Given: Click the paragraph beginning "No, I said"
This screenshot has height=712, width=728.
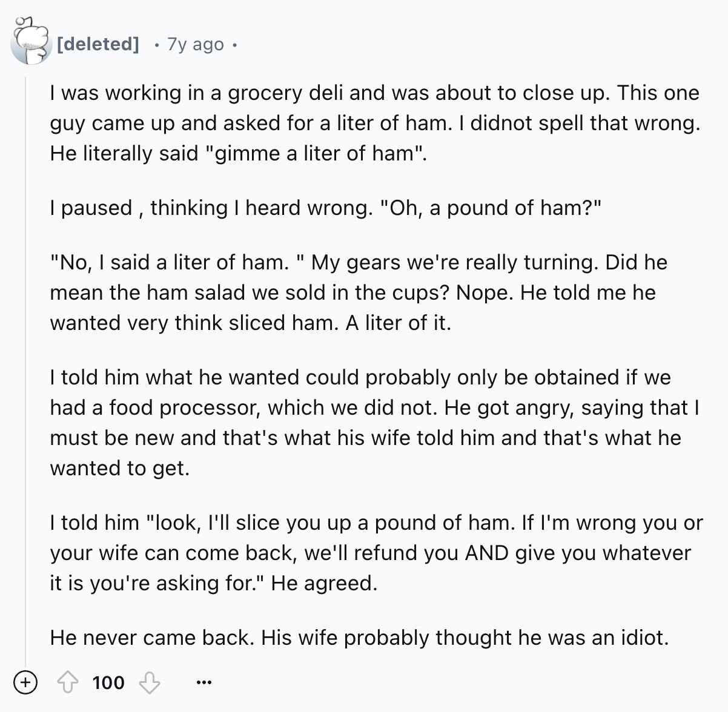Looking at the screenshot, I should tap(359, 292).
